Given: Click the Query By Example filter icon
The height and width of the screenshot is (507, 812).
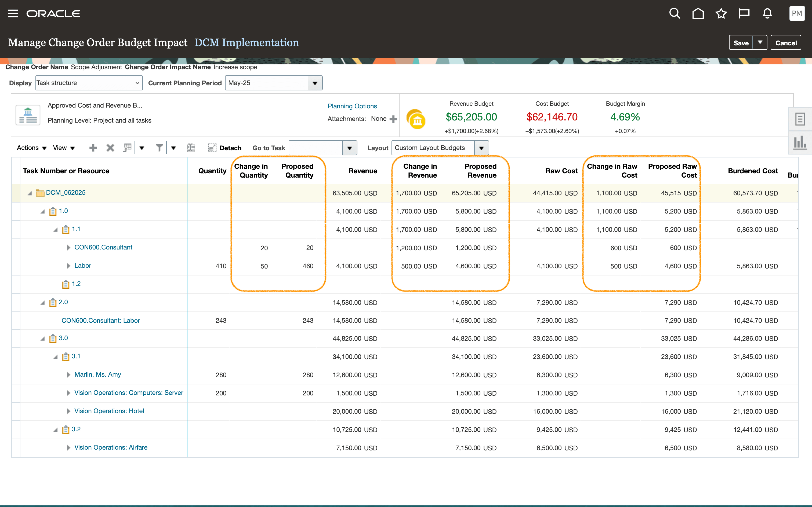Looking at the screenshot, I should [x=160, y=148].
